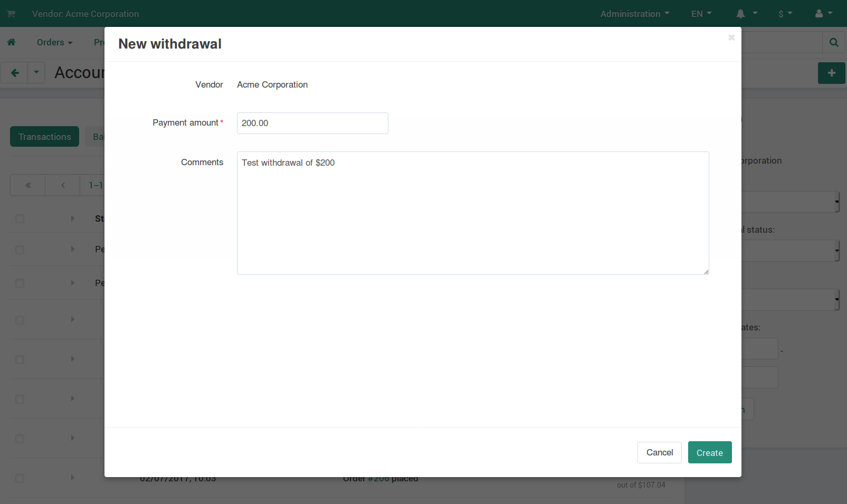Create the withdrawal
This screenshot has width=847, height=504.
[710, 452]
